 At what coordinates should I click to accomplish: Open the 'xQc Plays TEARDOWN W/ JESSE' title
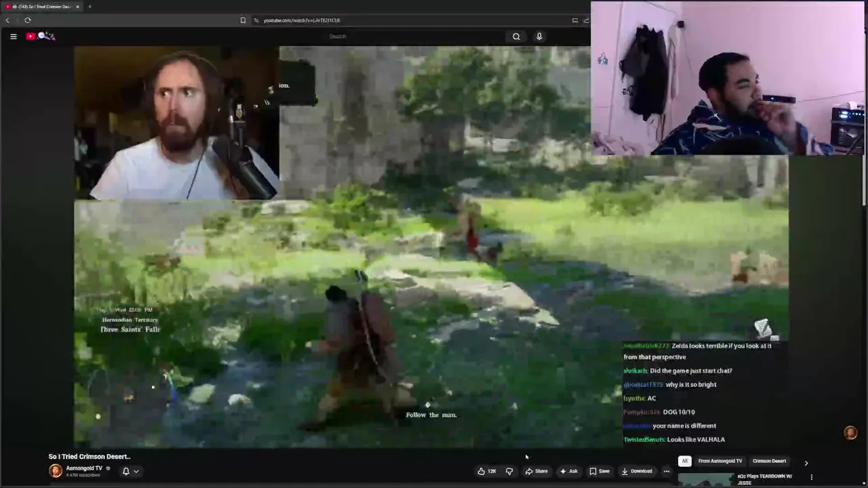pos(764,479)
